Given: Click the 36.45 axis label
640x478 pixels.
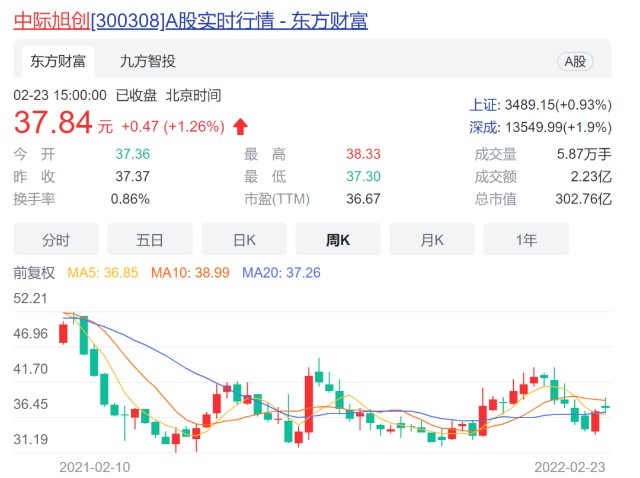Looking at the screenshot, I should (30, 405).
